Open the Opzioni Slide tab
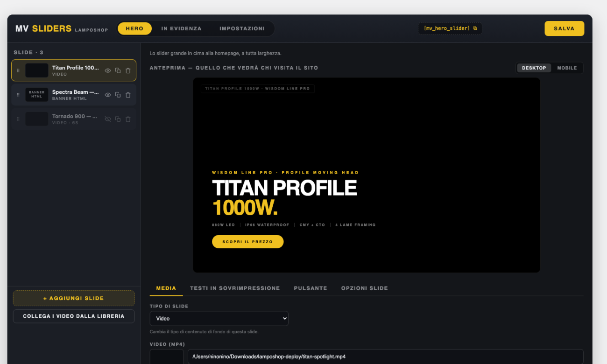 click(365, 288)
